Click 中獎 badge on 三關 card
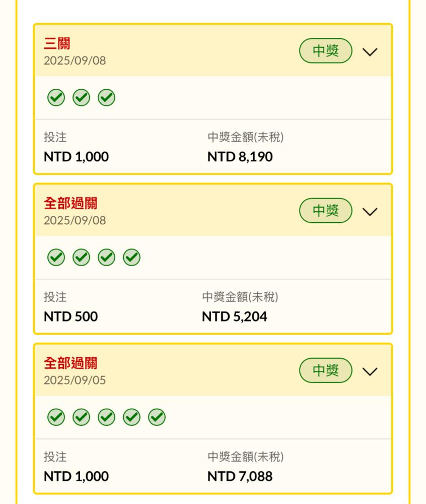The height and width of the screenshot is (504, 426). (326, 51)
